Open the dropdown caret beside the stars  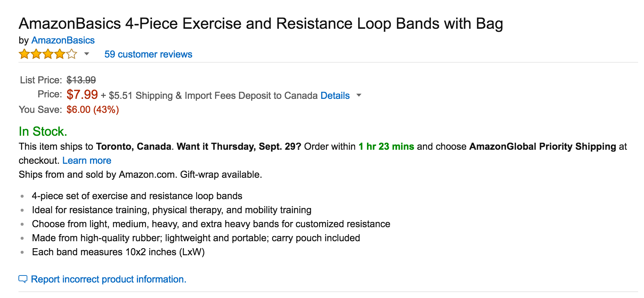tap(87, 55)
